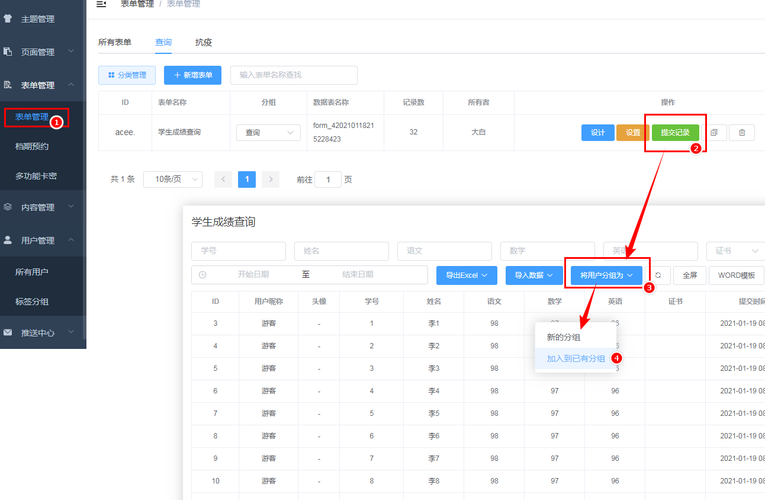Click the refresh icon button
The height and width of the screenshot is (500, 765).
[x=658, y=275]
